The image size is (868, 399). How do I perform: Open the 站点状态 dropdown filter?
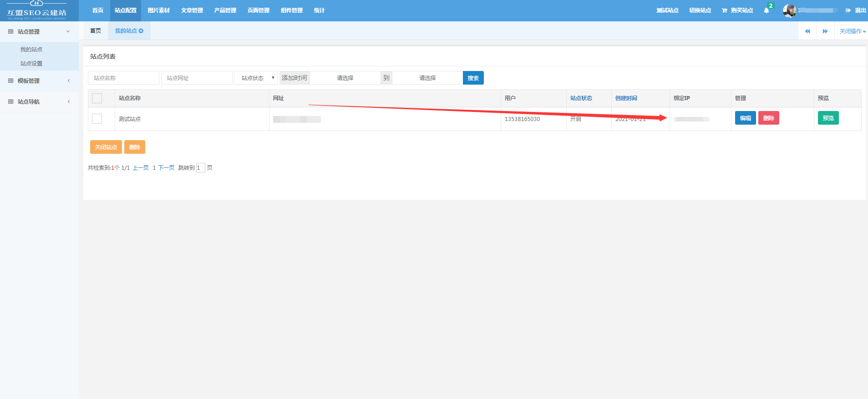point(256,78)
